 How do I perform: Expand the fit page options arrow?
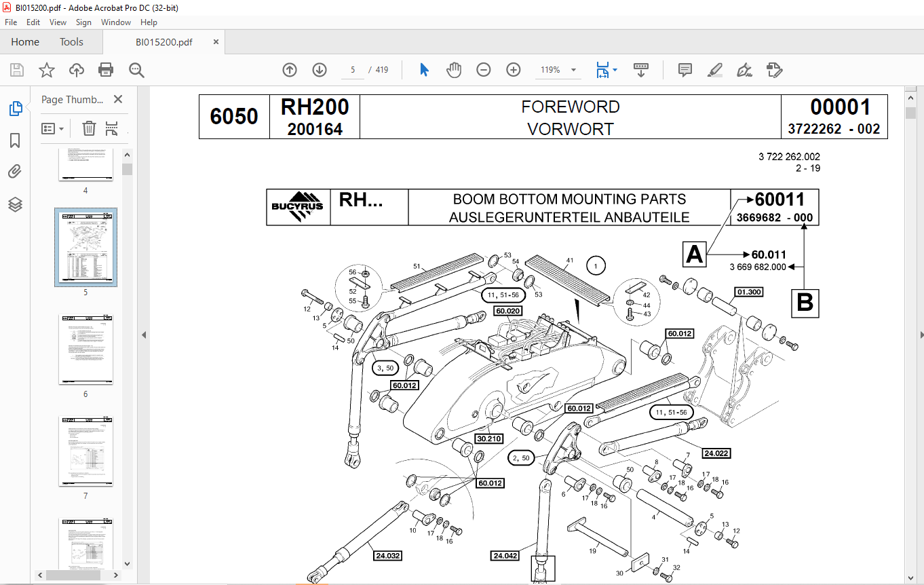coord(615,70)
